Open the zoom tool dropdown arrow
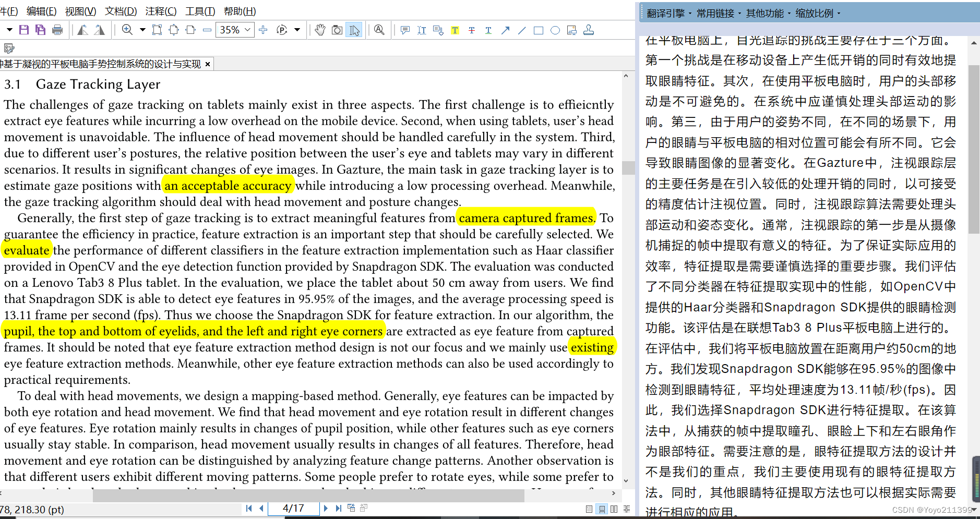The width and height of the screenshot is (980, 519). (x=142, y=30)
